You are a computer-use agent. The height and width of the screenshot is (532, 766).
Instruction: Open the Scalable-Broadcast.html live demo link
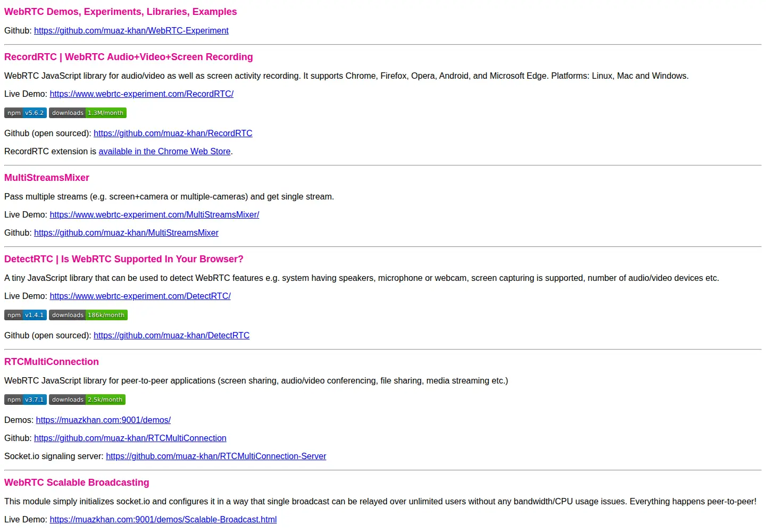point(163,520)
